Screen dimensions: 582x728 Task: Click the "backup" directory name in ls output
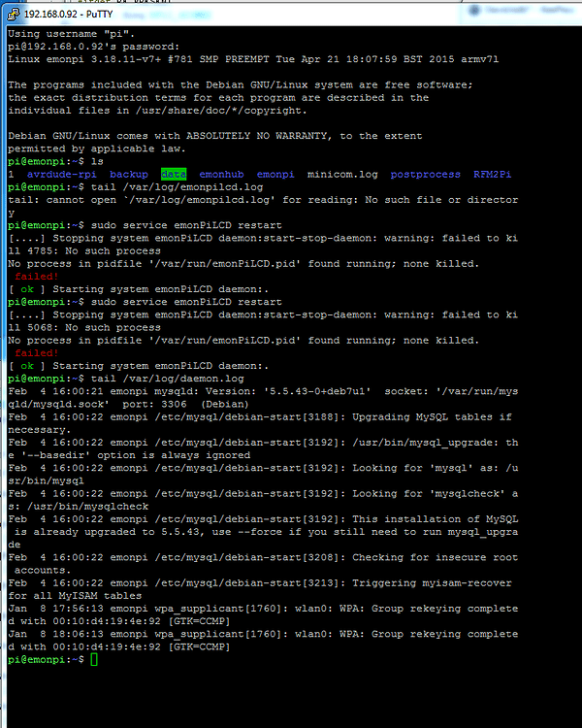pos(129,174)
